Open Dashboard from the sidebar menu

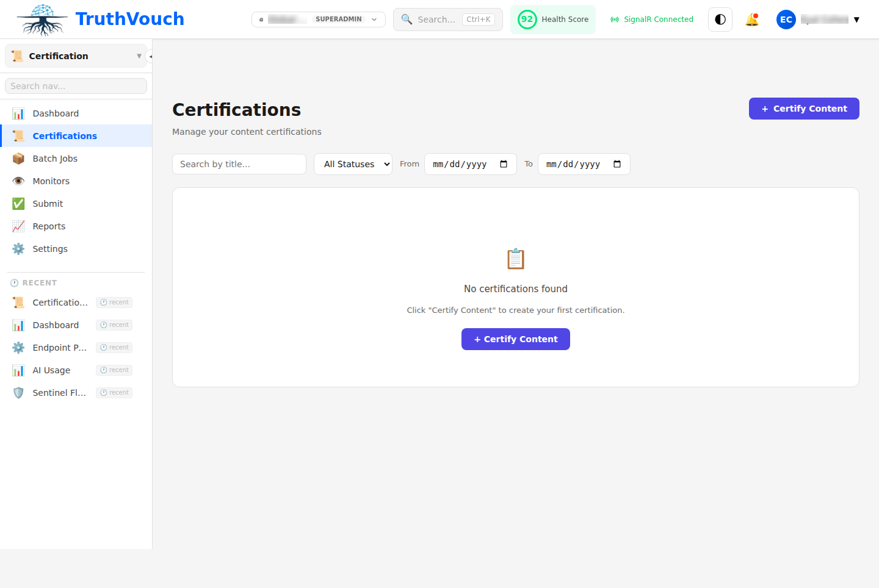(x=56, y=113)
